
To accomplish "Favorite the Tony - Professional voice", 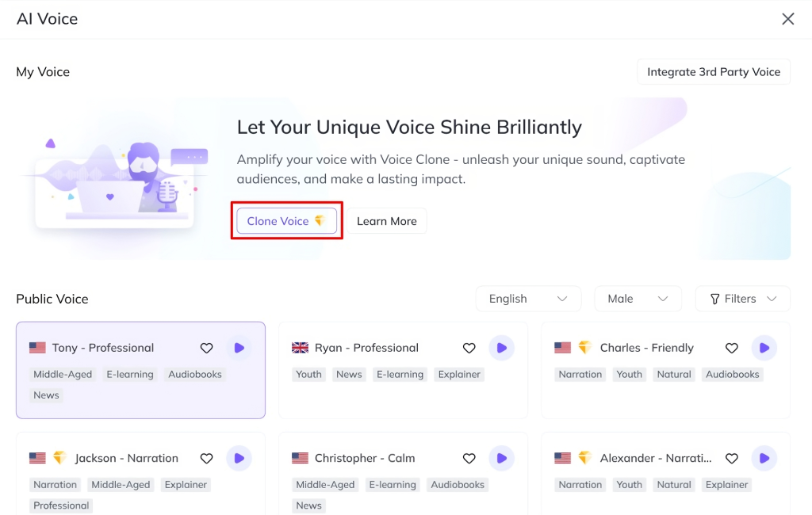I will 206,348.
